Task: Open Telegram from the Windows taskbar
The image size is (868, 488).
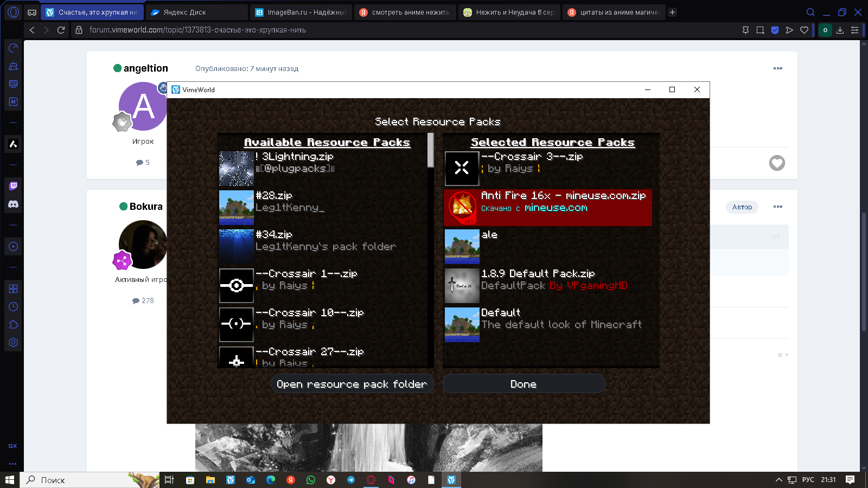Action: (351, 480)
